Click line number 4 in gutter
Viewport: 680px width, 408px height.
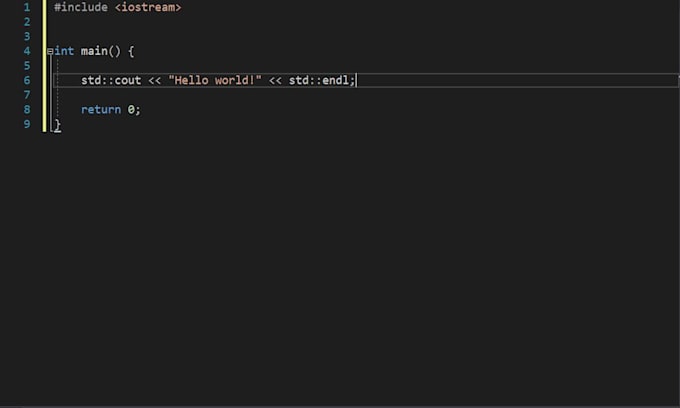pyautogui.click(x=26, y=51)
